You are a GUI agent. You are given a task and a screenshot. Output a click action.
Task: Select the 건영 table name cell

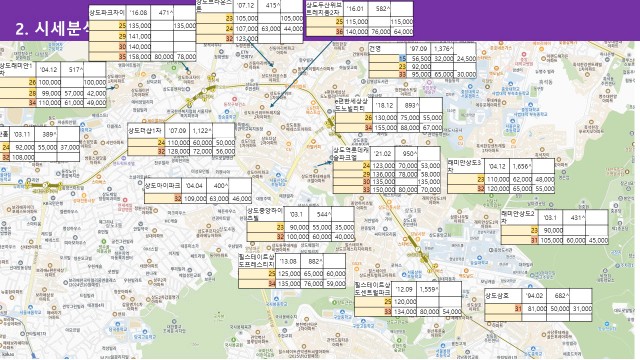click(388, 49)
